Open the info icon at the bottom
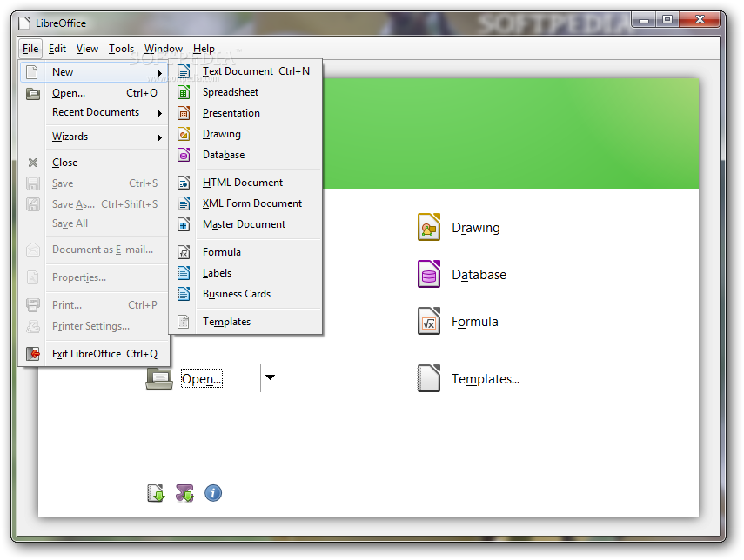 [x=213, y=493]
